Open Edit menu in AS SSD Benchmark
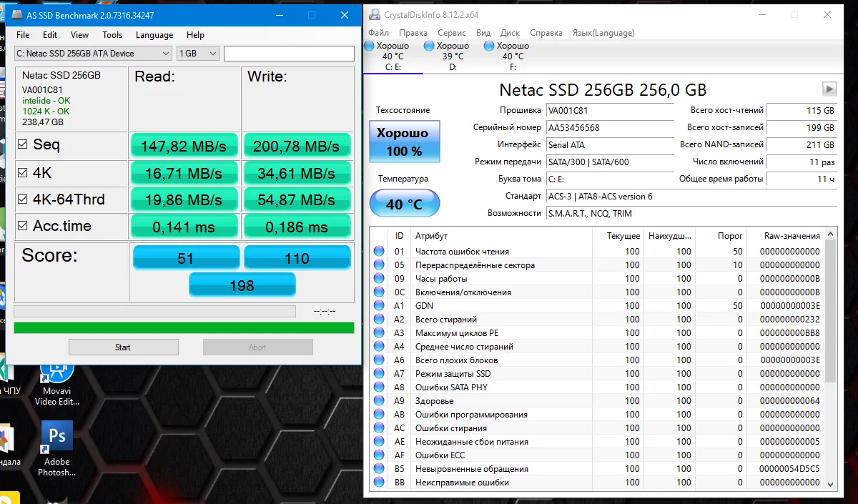Screen dimensions: 858x504 click(x=50, y=35)
